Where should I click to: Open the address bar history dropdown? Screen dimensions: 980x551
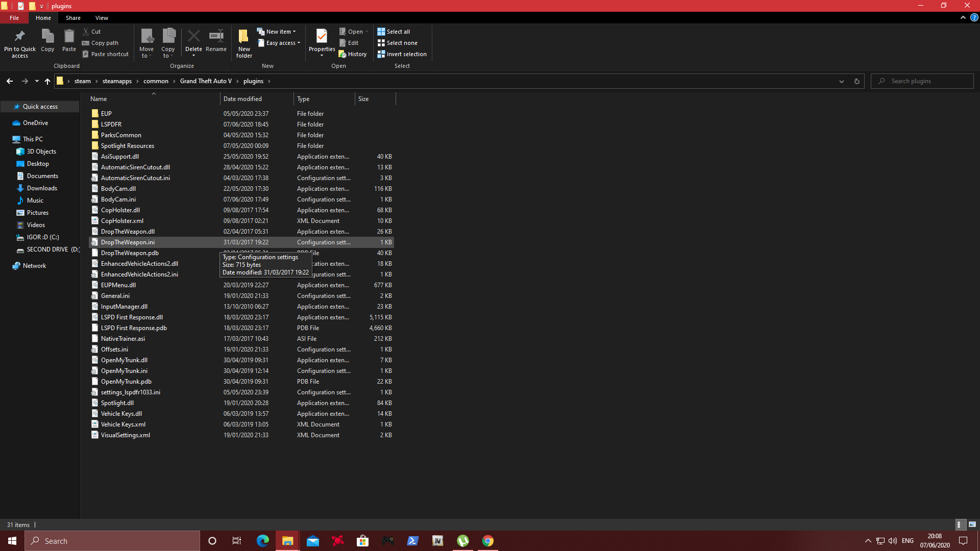pyautogui.click(x=842, y=81)
